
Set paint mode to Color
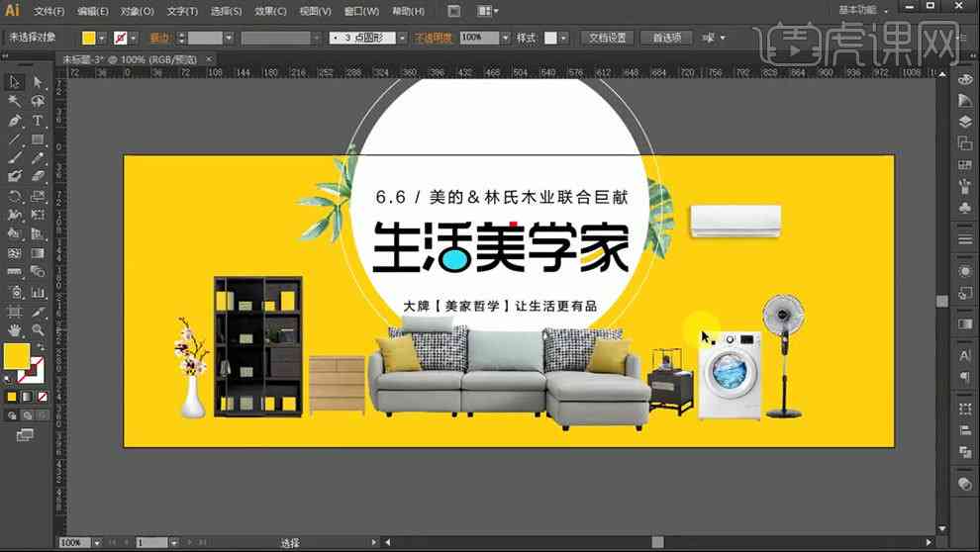(x=11, y=397)
